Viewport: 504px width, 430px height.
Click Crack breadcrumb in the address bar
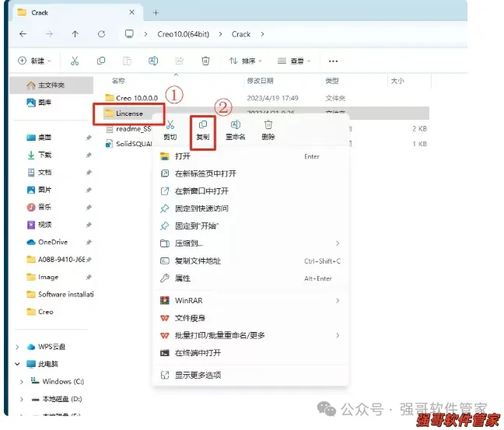241,34
